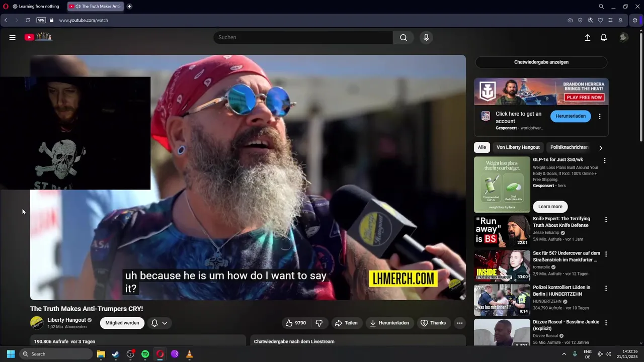Open Steam from the taskbar
The height and width of the screenshot is (362, 644).
[x=115, y=354]
